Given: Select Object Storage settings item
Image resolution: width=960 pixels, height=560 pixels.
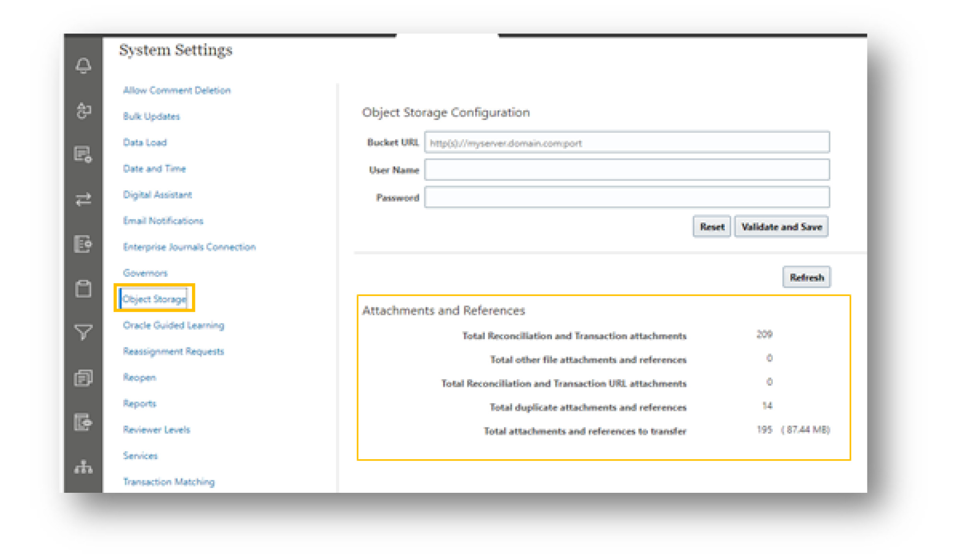Looking at the screenshot, I should pyautogui.click(x=154, y=299).
